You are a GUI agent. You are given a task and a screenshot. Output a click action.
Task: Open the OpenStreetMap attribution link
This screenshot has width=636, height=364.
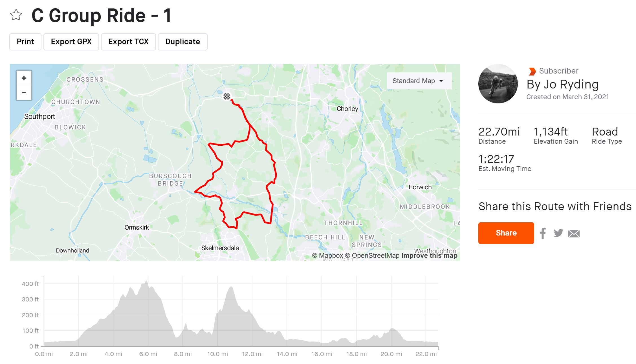[x=372, y=256]
